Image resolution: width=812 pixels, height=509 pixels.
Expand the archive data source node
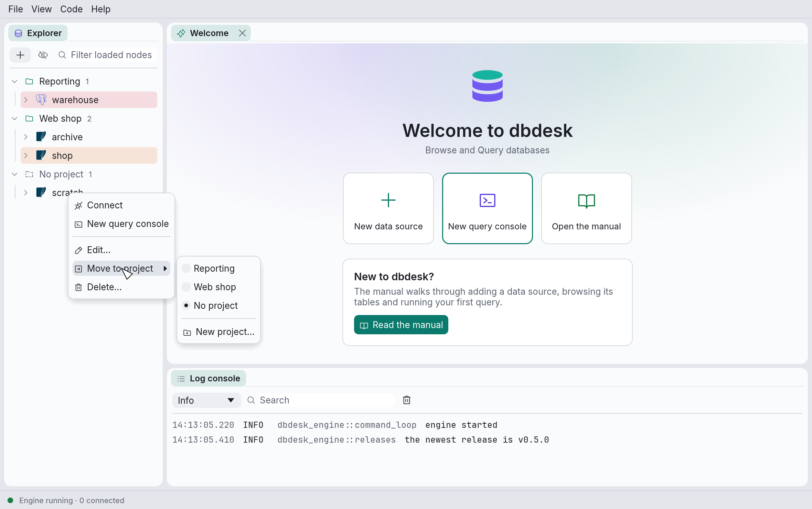pos(26,137)
